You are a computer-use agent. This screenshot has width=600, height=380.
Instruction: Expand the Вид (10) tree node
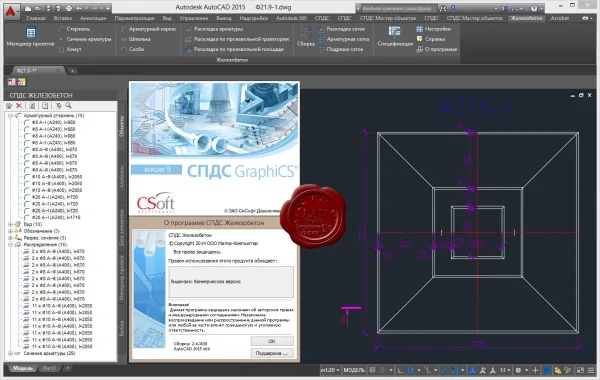tap(10, 224)
